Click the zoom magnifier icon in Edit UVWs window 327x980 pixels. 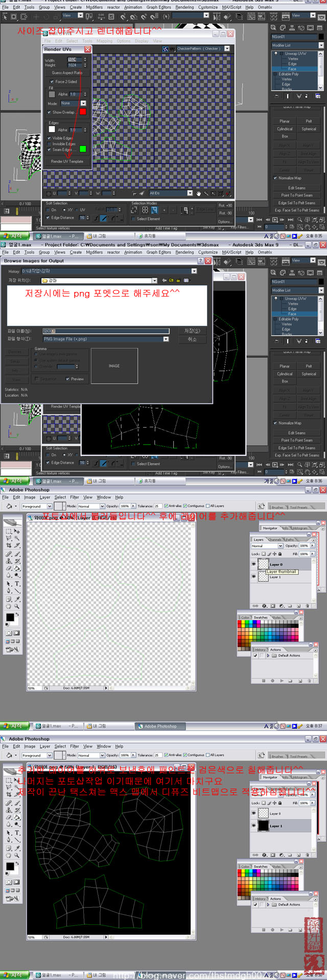[x=206, y=193]
